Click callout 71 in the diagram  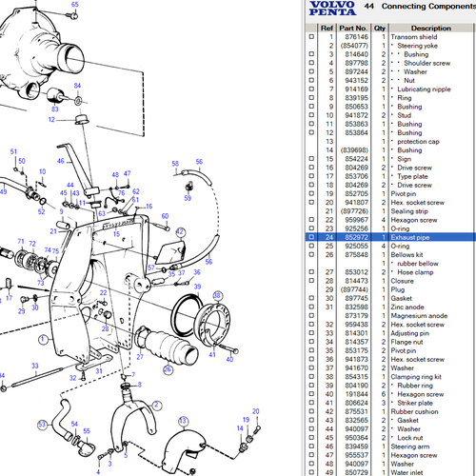pyautogui.click(x=21, y=242)
